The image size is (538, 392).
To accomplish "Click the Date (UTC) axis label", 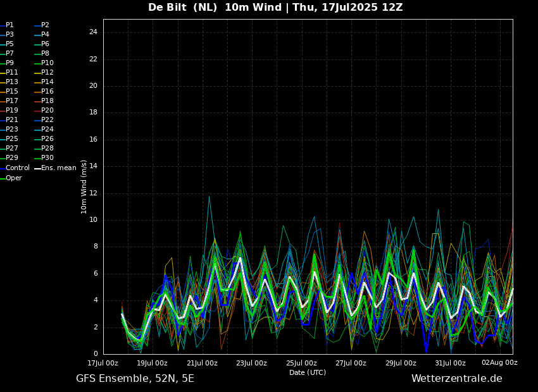I will click(308, 372).
